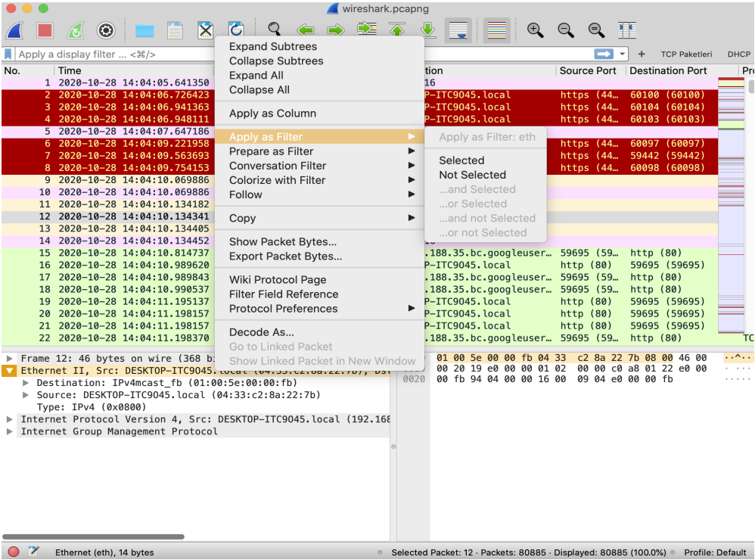This screenshot has height=560, width=755.
Task: Open the display filter history dropdown
Action: pos(622,54)
